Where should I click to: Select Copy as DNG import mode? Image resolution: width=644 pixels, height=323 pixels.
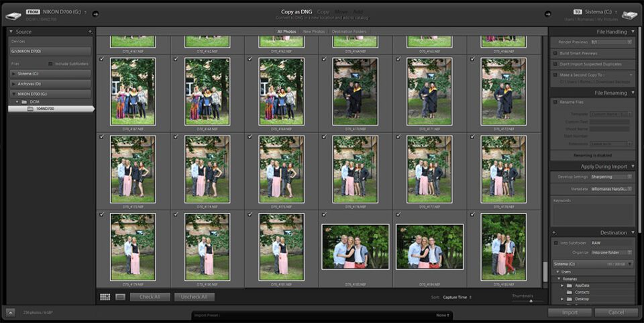296,12
